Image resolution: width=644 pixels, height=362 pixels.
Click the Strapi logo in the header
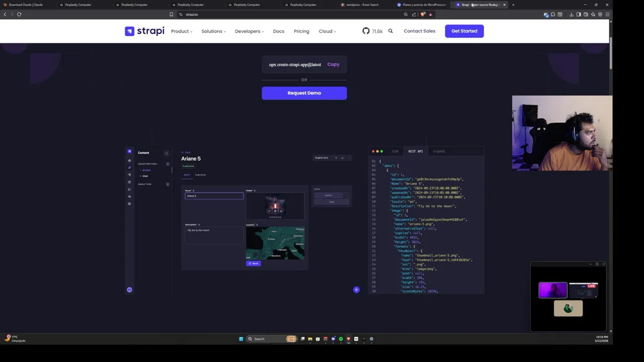tap(144, 31)
